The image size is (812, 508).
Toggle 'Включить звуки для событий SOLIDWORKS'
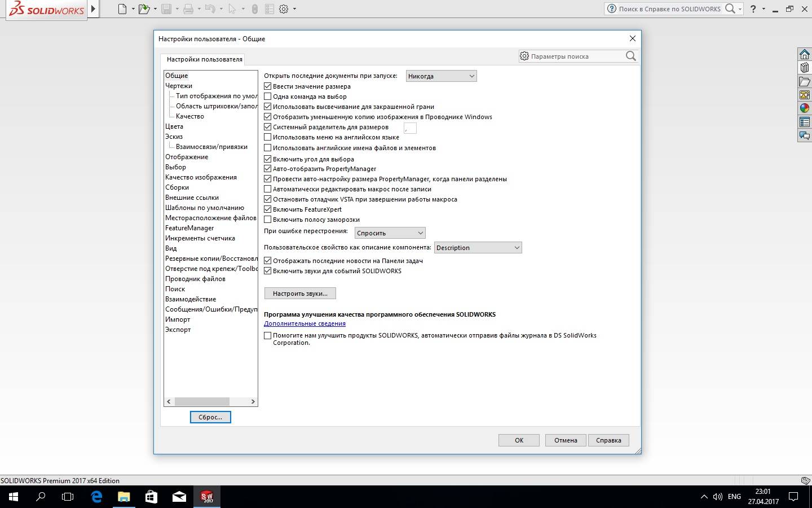(x=268, y=271)
